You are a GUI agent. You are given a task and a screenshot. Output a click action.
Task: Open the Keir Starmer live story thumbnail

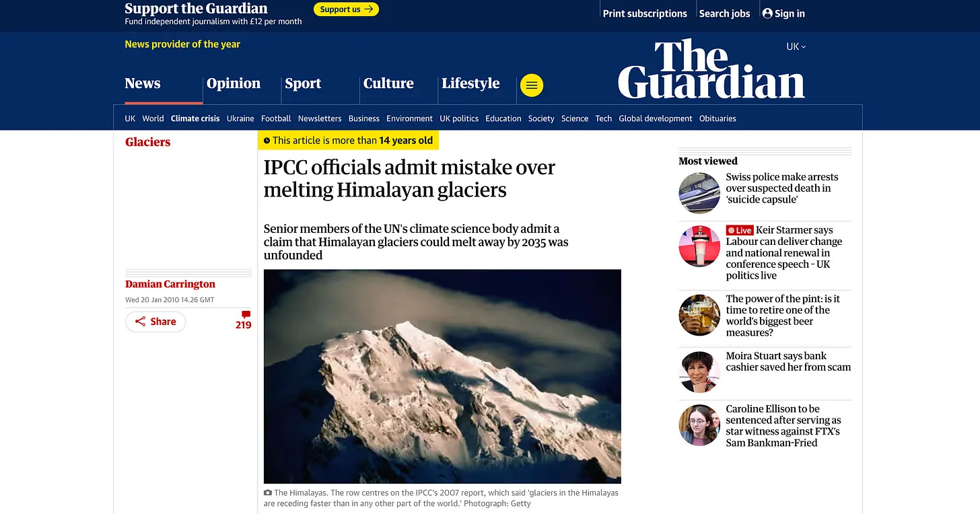[699, 246]
